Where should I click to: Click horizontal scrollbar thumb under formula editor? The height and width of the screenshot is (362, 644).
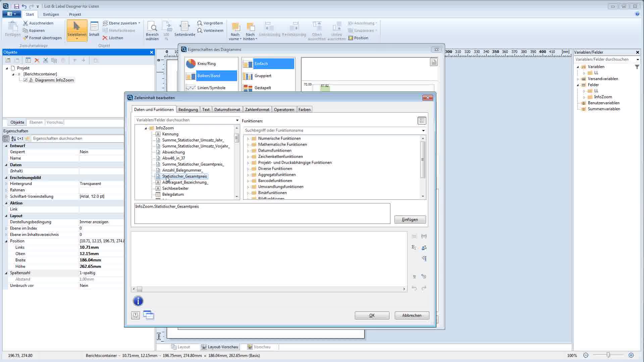click(140, 289)
